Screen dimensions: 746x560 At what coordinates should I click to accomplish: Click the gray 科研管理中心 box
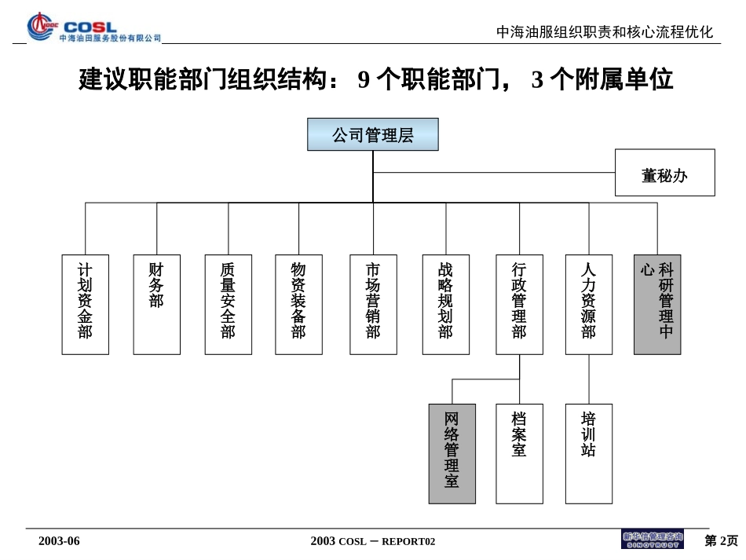[x=657, y=305]
